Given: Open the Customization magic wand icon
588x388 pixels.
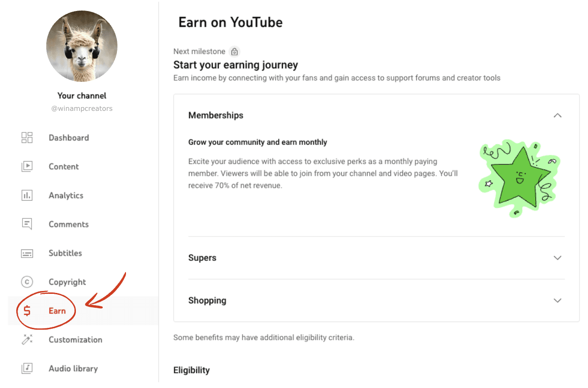Looking at the screenshot, I should tap(27, 340).
